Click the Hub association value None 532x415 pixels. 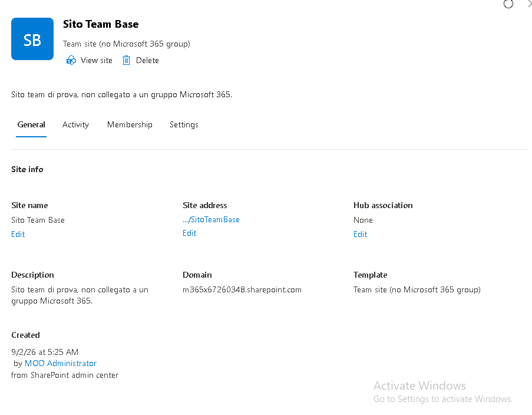(x=363, y=220)
